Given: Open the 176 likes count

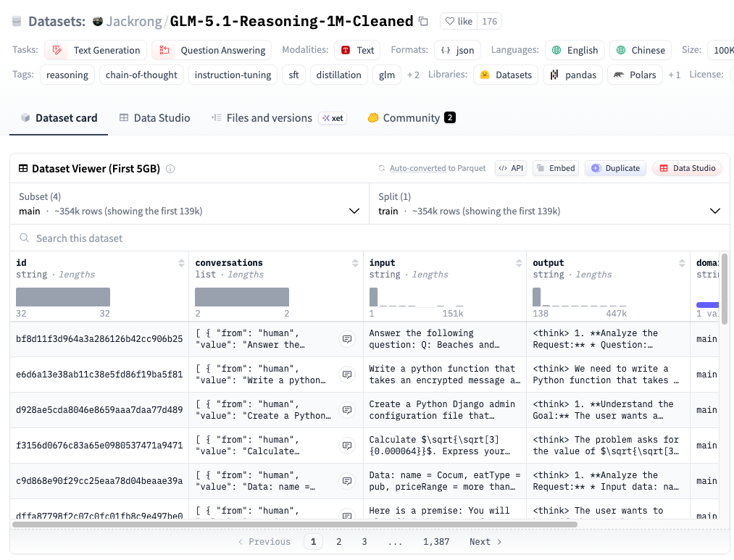Looking at the screenshot, I should [x=489, y=21].
